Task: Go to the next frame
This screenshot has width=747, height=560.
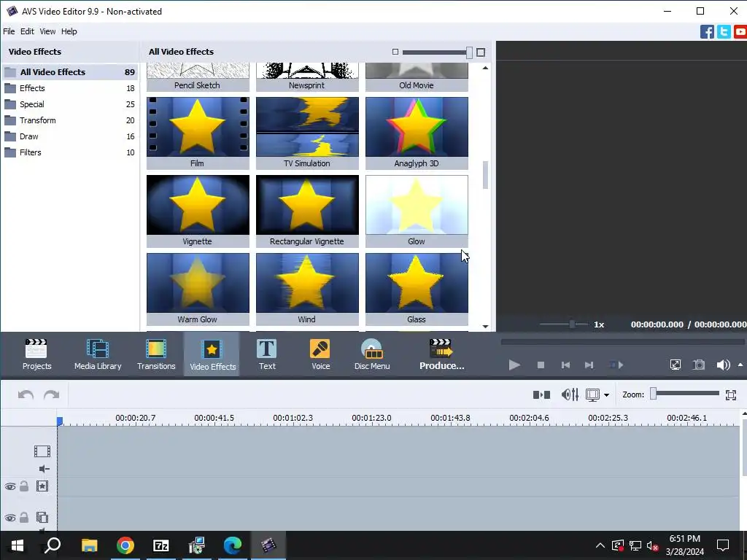Action: tap(589, 365)
